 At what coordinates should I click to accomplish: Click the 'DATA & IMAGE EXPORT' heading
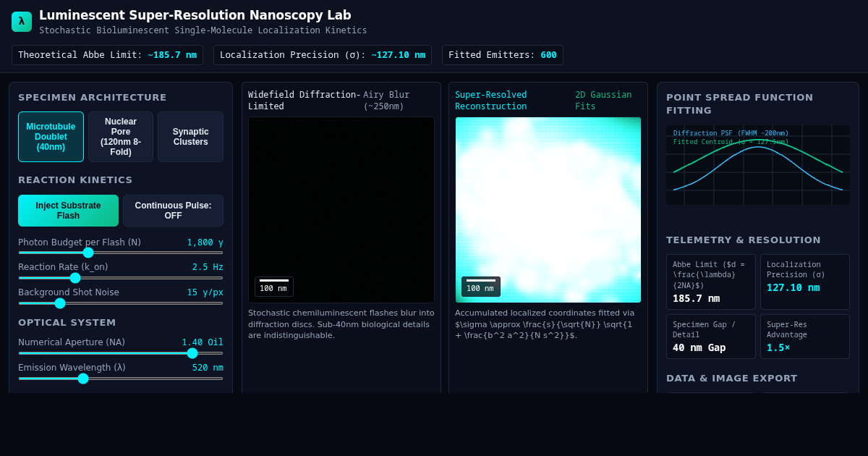732,379
